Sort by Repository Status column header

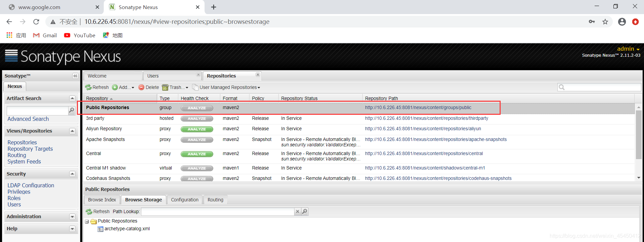(320, 98)
